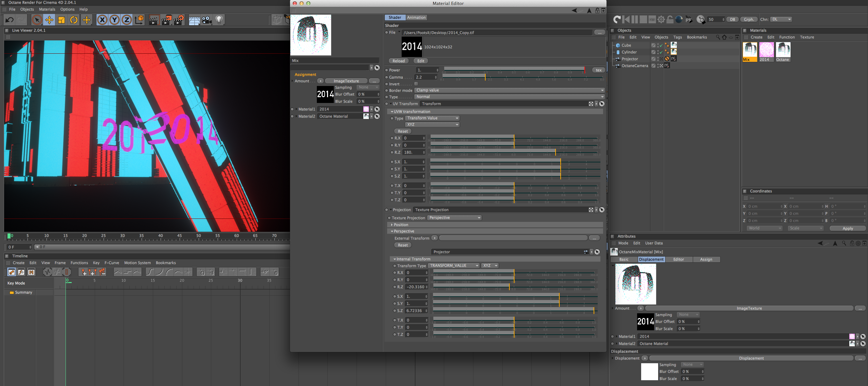The image size is (868, 386).
Task: Click the pause render icon in Live Viewer
Action: [634, 20]
